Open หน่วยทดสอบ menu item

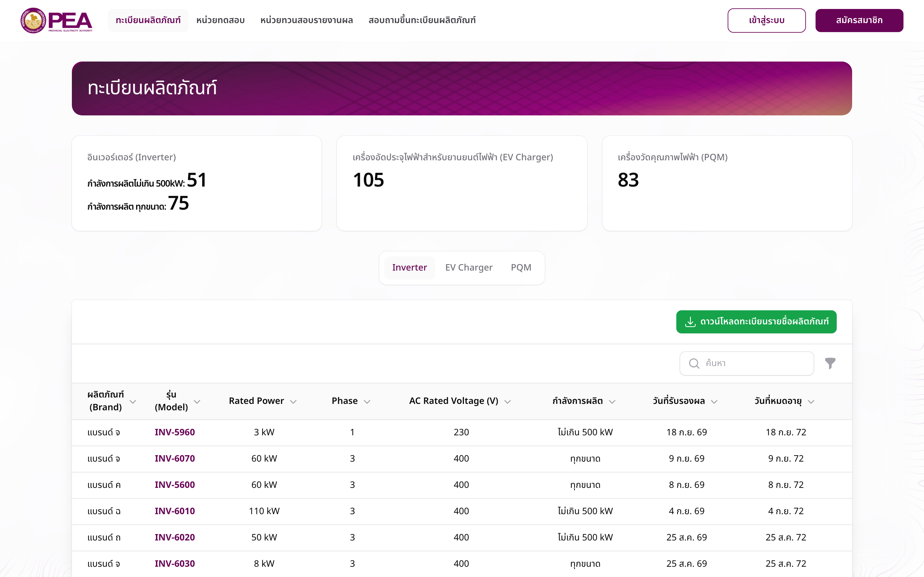220,20
